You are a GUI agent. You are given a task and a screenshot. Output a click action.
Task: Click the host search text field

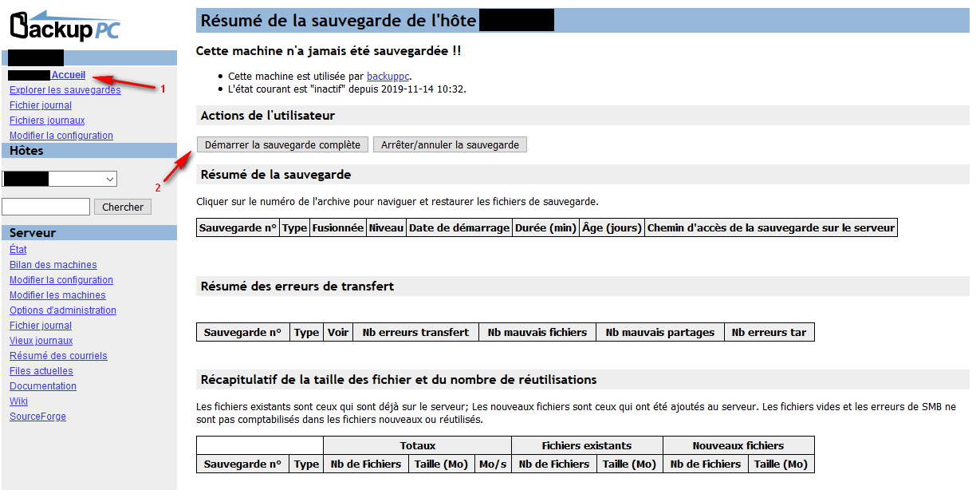click(45, 207)
